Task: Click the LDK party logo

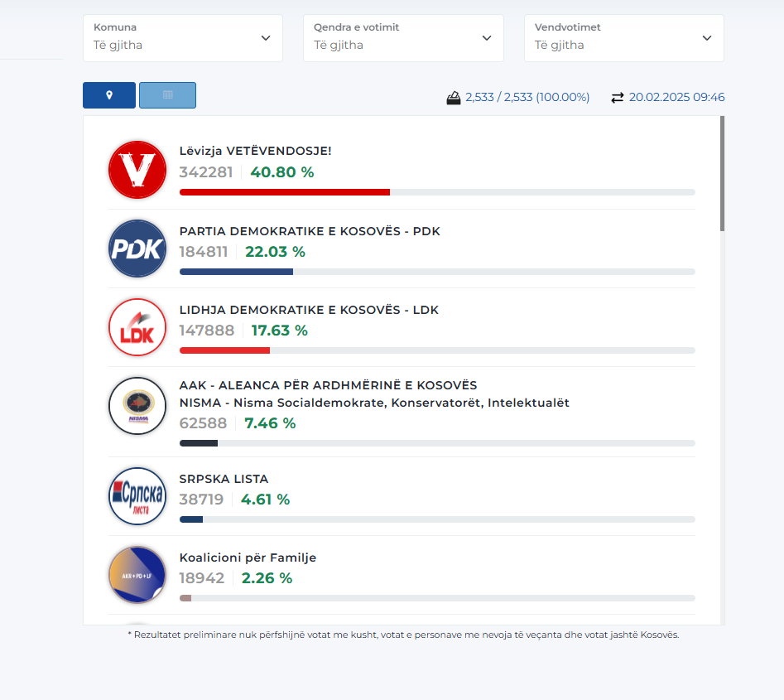Action: pyautogui.click(x=137, y=327)
